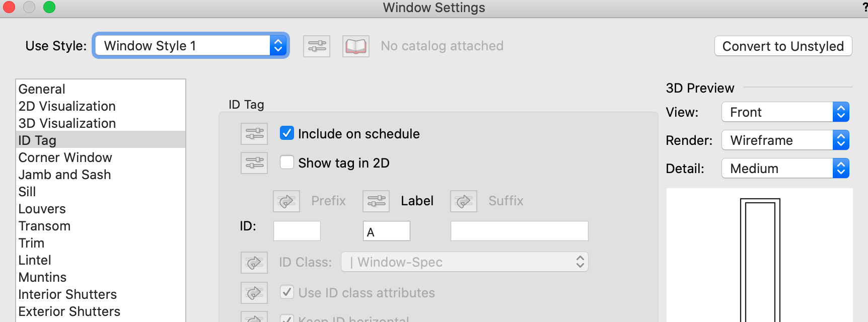Screen dimensions: 868x322
Task: Click the catalog book icon
Action: point(355,46)
